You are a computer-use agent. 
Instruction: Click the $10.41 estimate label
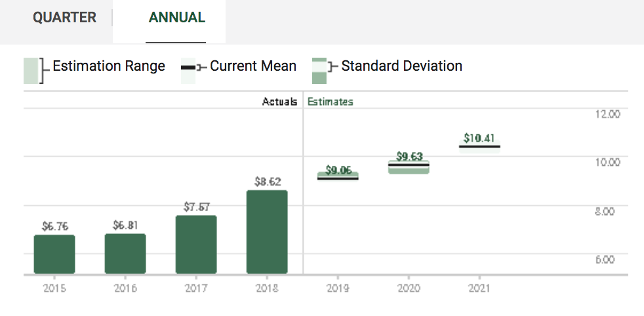[x=479, y=138]
